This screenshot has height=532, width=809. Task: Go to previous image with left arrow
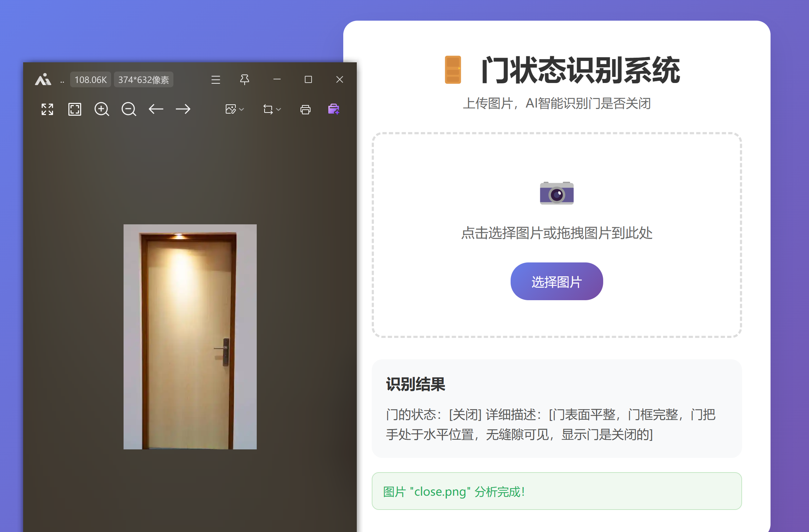click(156, 109)
